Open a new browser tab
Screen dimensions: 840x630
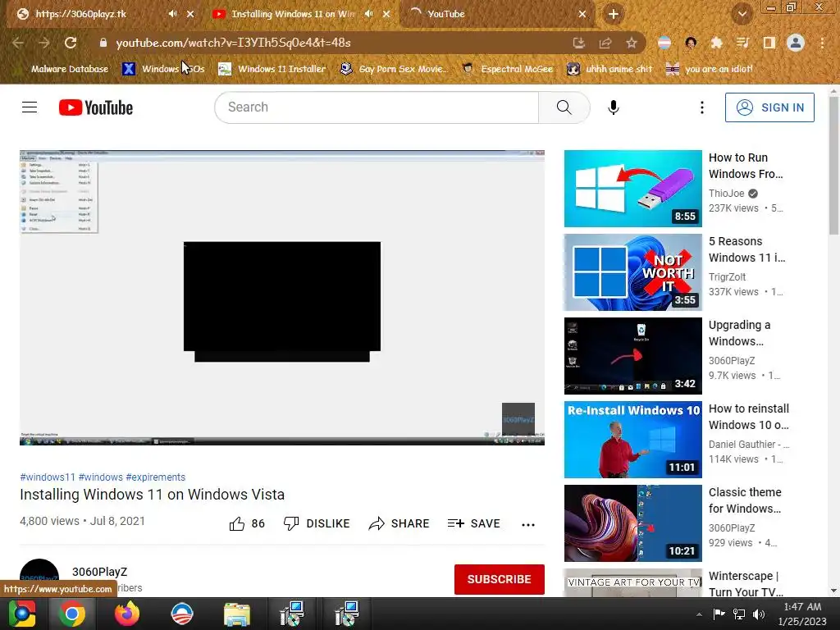[x=614, y=14]
